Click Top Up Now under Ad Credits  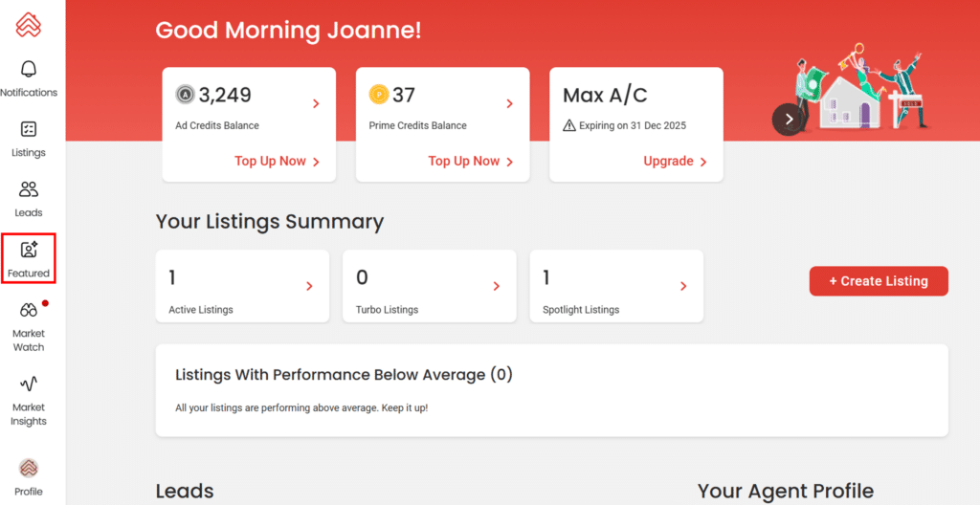click(277, 162)
